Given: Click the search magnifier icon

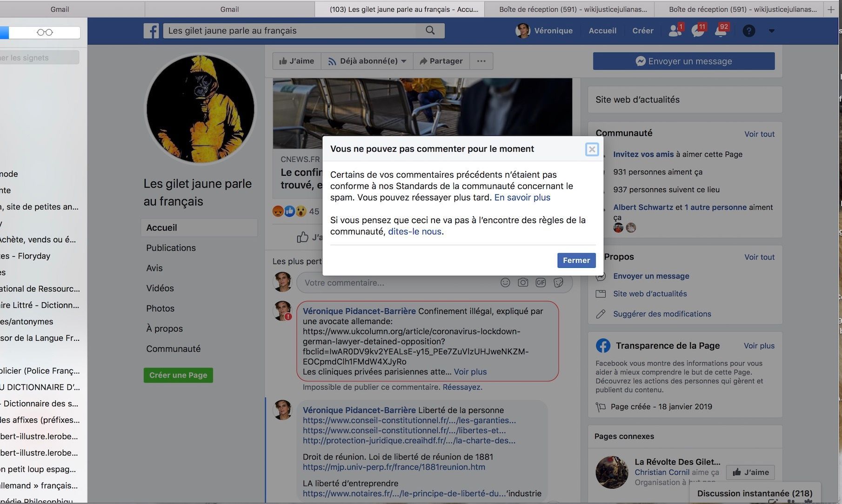Looking at the screenshot, I should click(x=430, y=31).
